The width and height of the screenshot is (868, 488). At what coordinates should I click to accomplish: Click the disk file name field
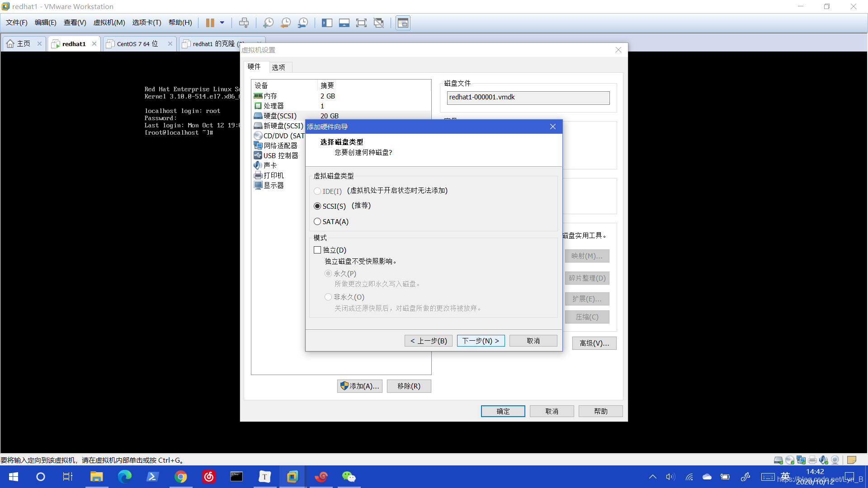[x=528, y=98]
